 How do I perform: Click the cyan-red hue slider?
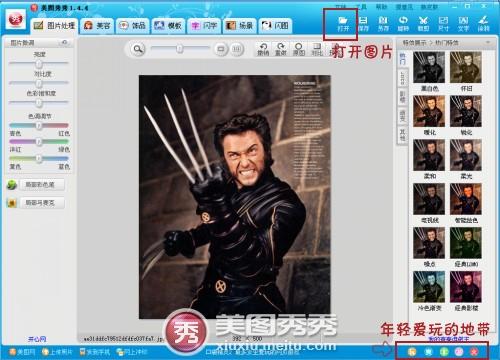click(x=39, y=125)
